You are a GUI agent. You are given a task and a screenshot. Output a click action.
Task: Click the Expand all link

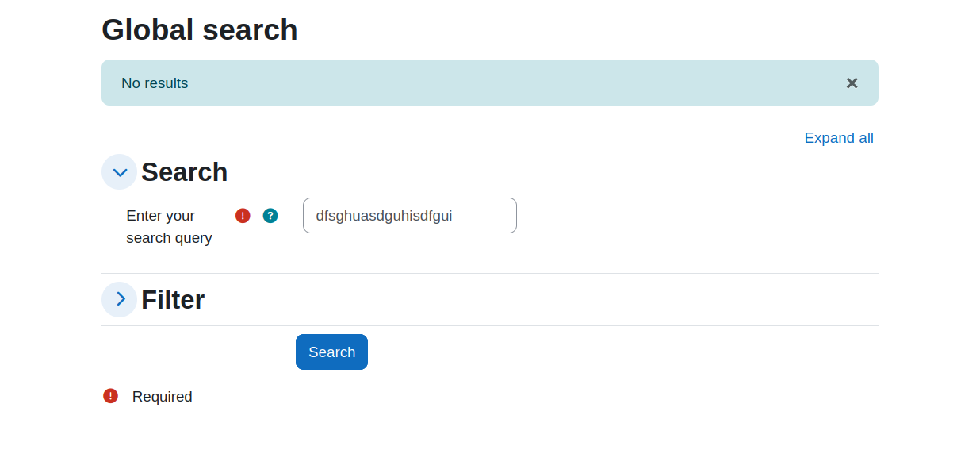tap(839, 138)
